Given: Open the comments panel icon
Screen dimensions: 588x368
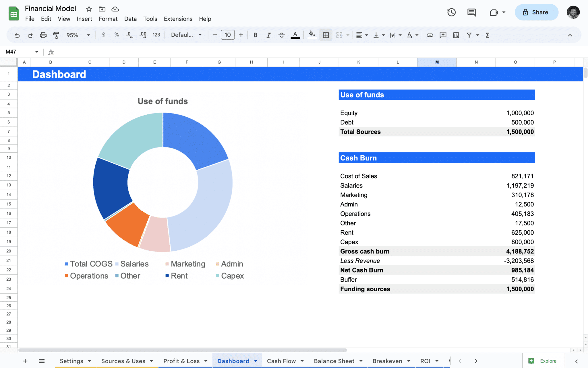Looking at the screenshot, I should (471, 12).
